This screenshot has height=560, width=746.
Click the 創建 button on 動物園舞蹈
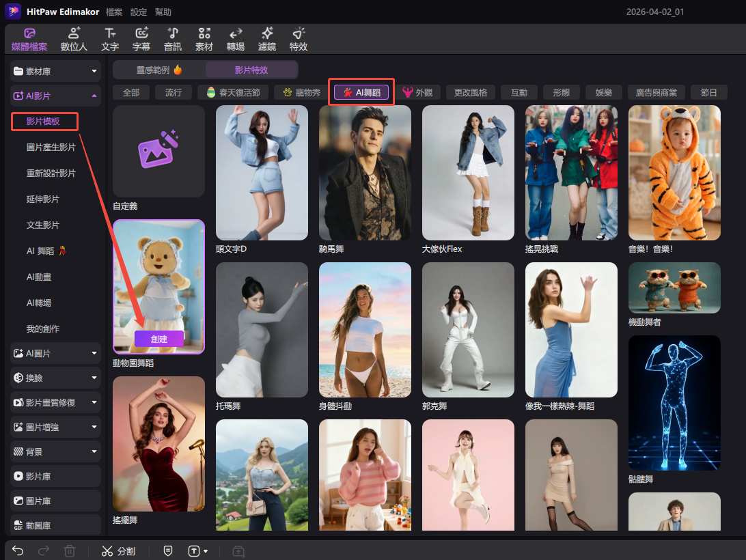point(158,338)
